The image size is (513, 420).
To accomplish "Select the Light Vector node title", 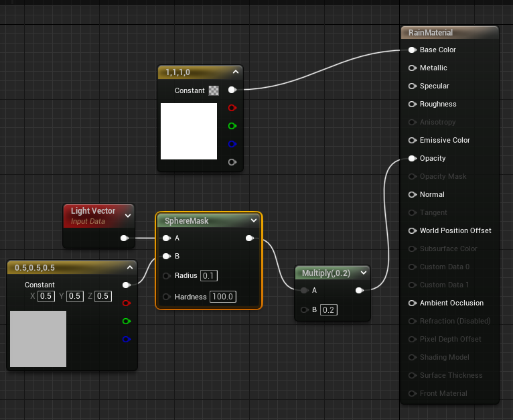I will [93, 211].
